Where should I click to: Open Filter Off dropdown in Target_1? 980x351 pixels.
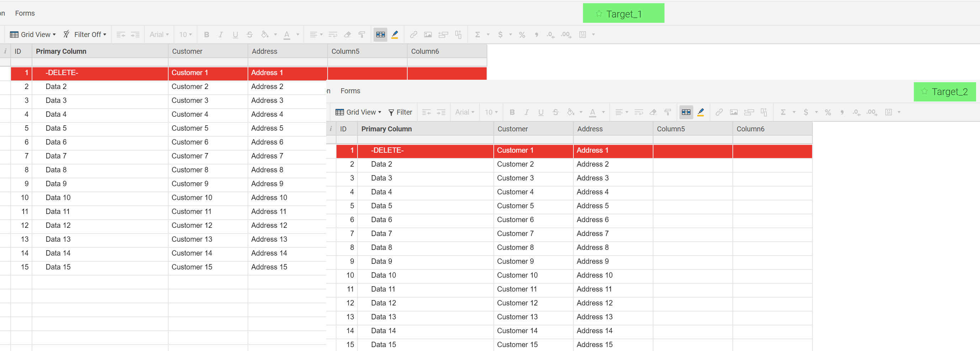tap(84, 35)
